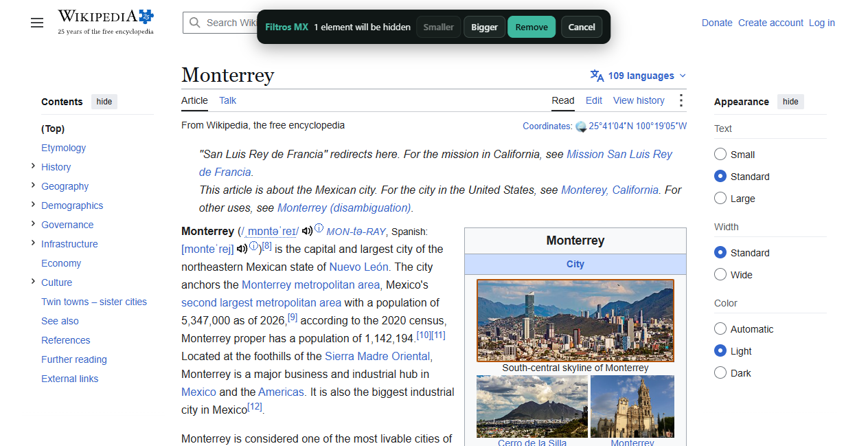
Task: Expand the Demographics section in contents
Action: coord(33,205)
